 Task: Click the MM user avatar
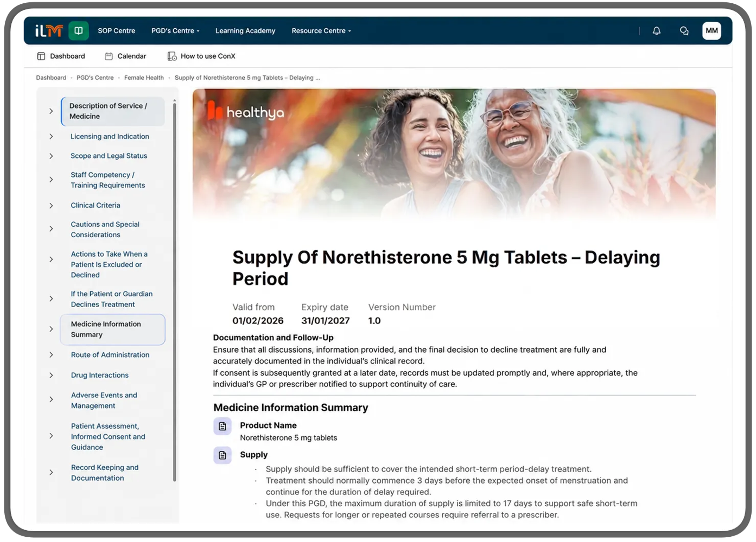712,31
